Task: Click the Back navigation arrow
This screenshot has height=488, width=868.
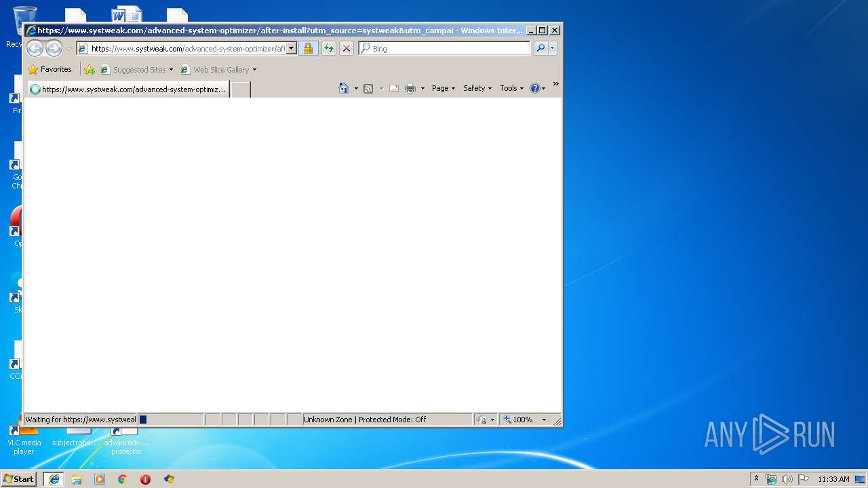Action: coord(35,48)
